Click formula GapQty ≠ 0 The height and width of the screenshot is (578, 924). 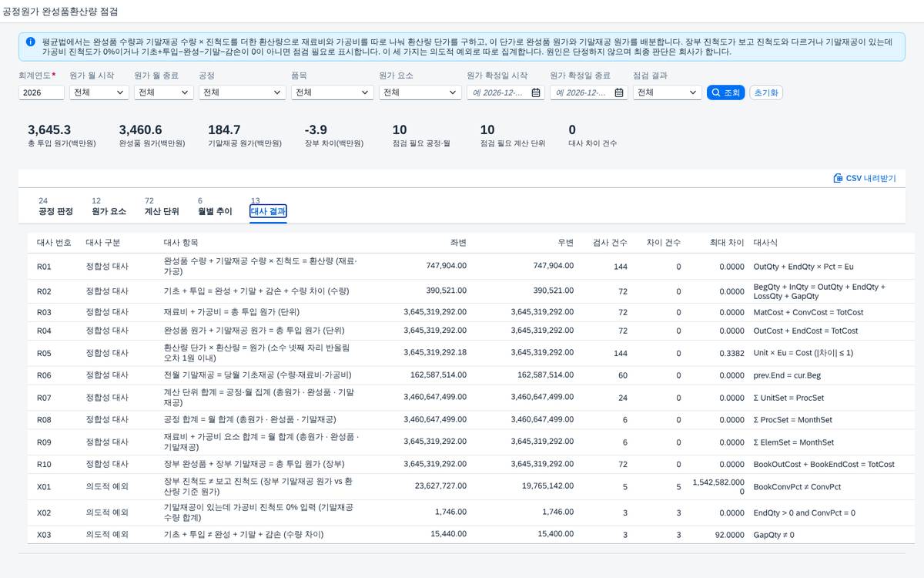[775, 534]
